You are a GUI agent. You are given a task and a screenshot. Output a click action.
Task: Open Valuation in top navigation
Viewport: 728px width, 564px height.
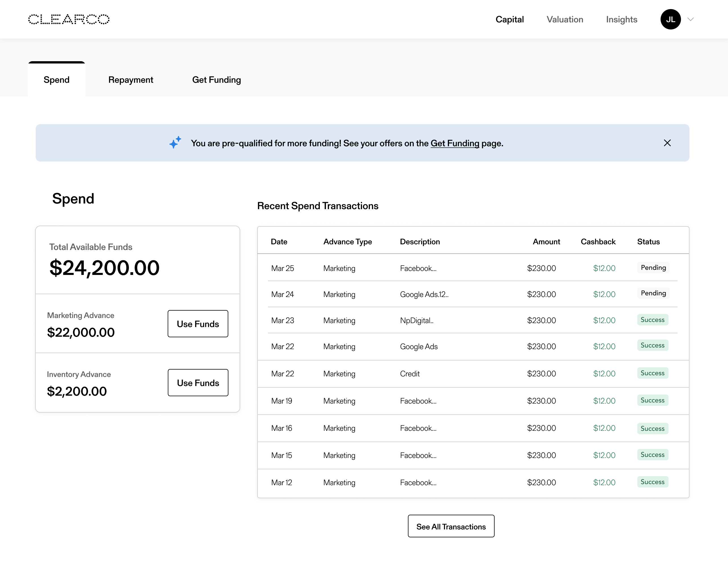565,19
